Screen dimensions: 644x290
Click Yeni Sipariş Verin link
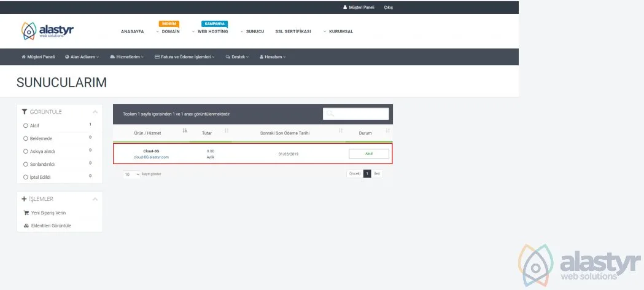tap(48, 213)
